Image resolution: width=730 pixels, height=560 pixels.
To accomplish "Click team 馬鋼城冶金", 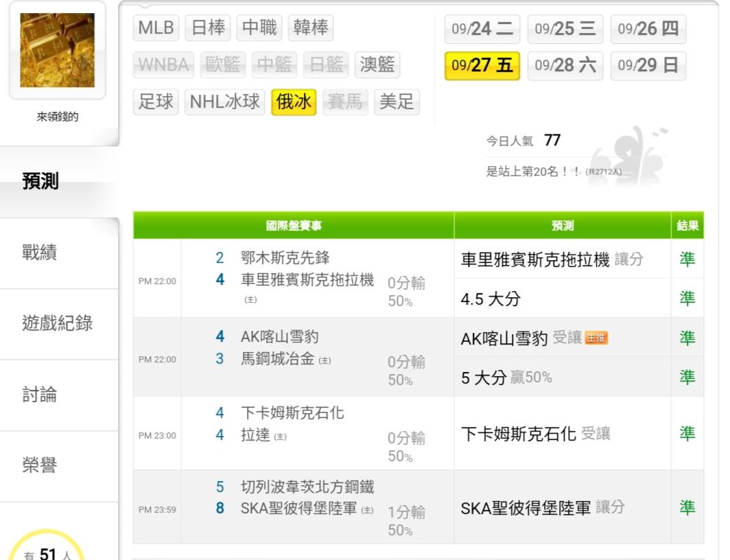I will click(277, 358).
